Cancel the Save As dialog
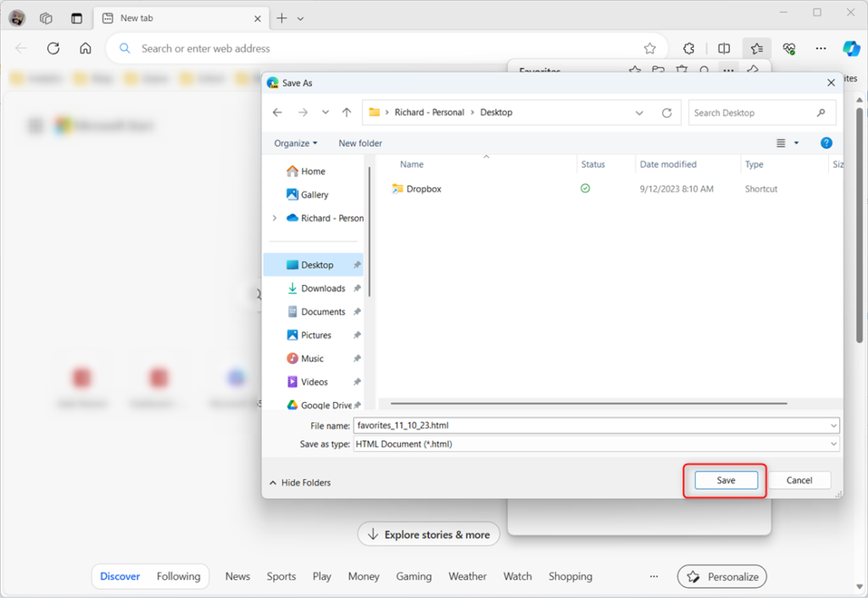Screen dimensions: 868x598 pyautogui.click(x=799, y=481)
